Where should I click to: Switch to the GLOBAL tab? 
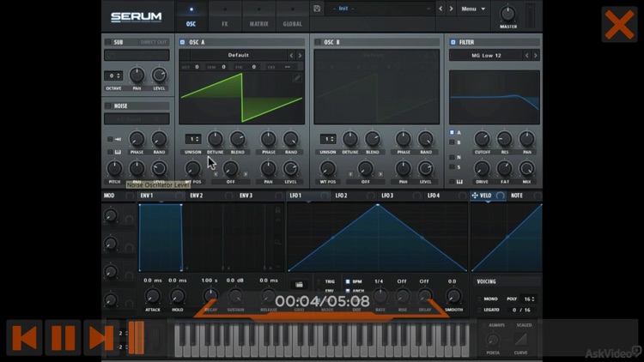pyautogui.click(x=293, y=16)
